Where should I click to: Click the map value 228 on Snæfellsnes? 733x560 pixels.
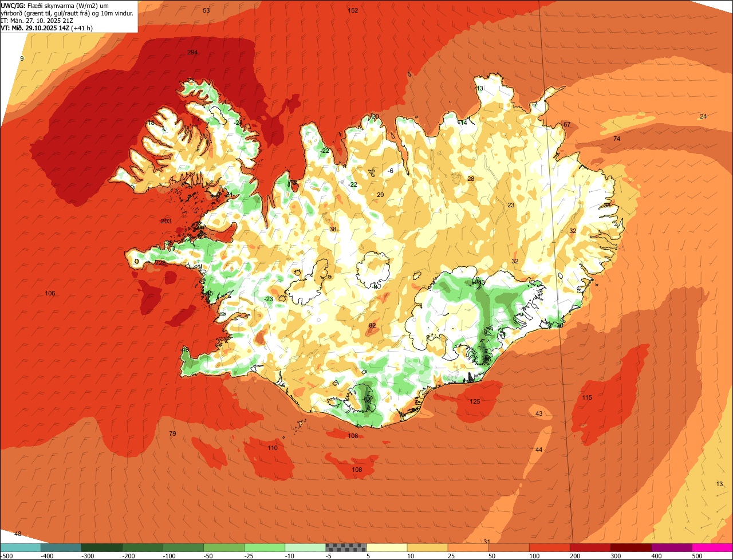[160, 263]
